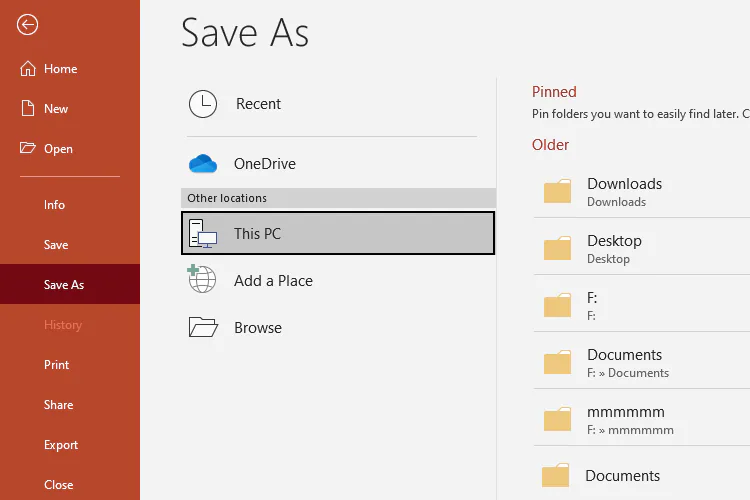
Task: Click the Recent clock icon
Action: click(203, 104)
